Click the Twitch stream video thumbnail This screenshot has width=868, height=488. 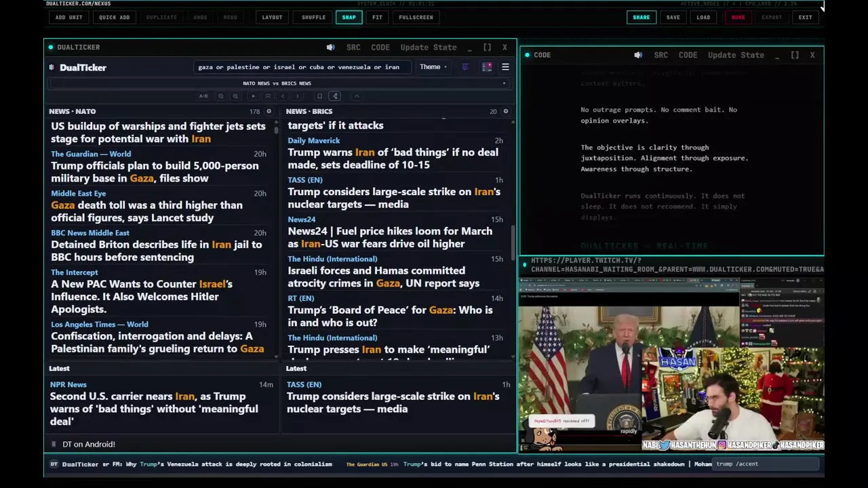coord(672,365)
